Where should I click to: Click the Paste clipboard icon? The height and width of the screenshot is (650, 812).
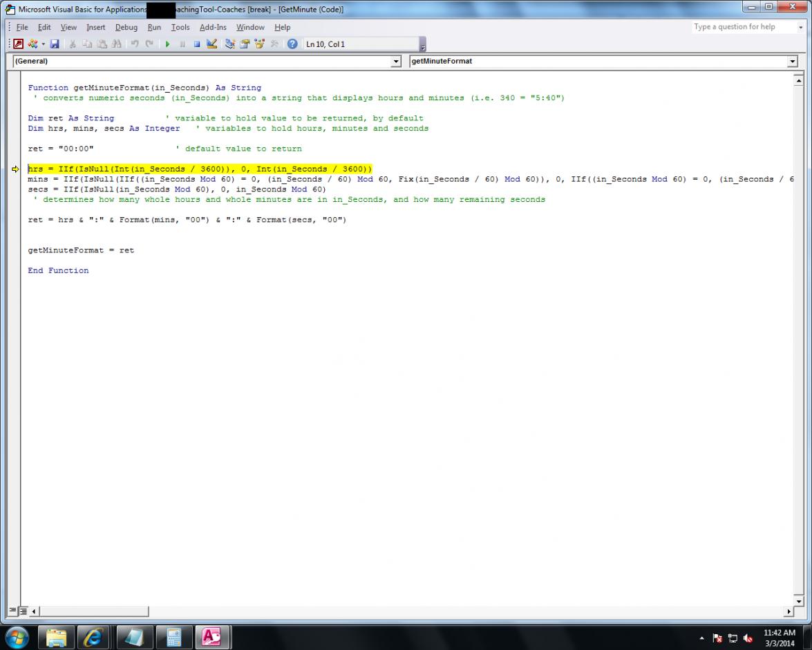pyautogui.click(x=102, y=44)
